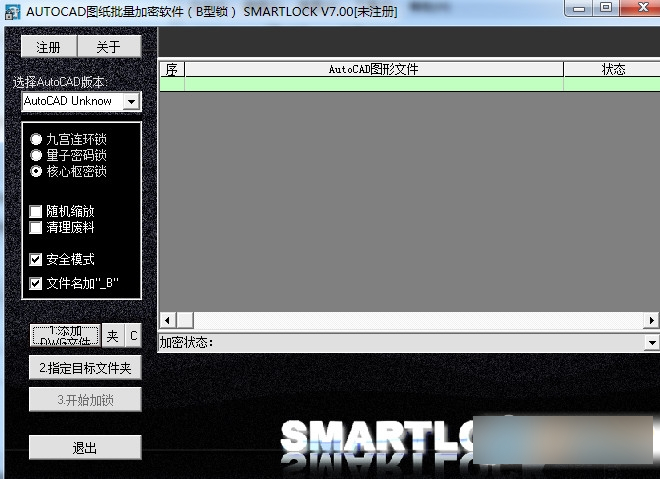Click the 夹 folder button
660x479 pixels.
coord(113,335)
